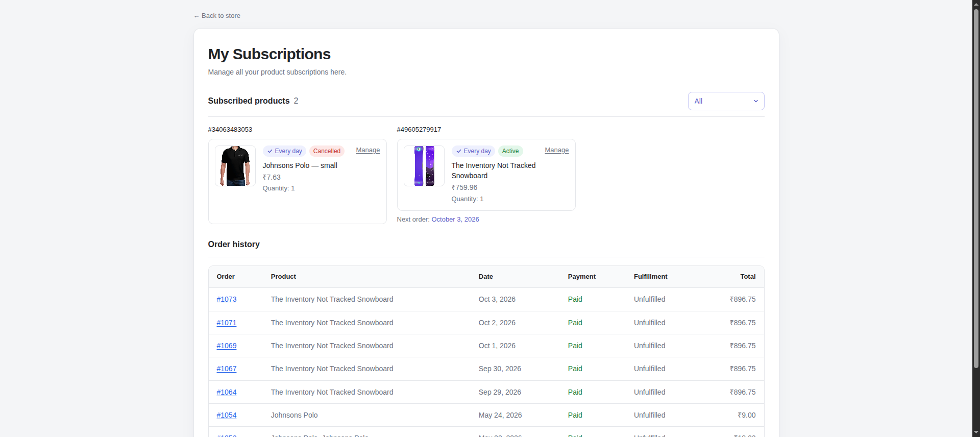The width and height of the screenshot is (980, 437).
Task: Click 'Unfulfilled' in order #1069 row
Action: 650,346
